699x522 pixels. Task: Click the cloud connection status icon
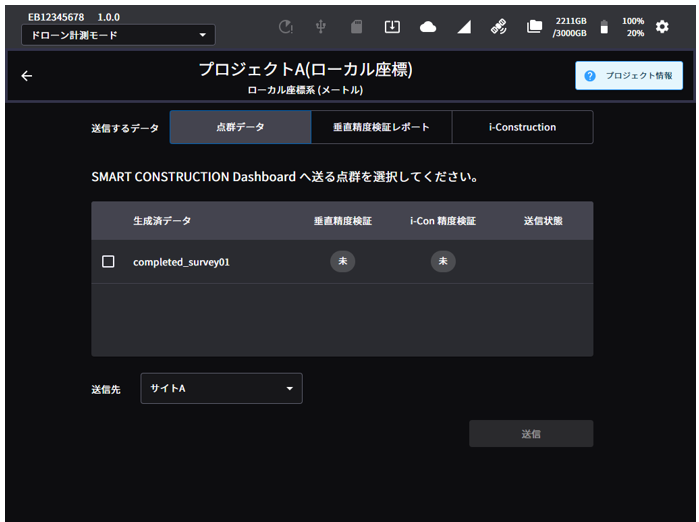pyautogui.click(x=428, y=27)
